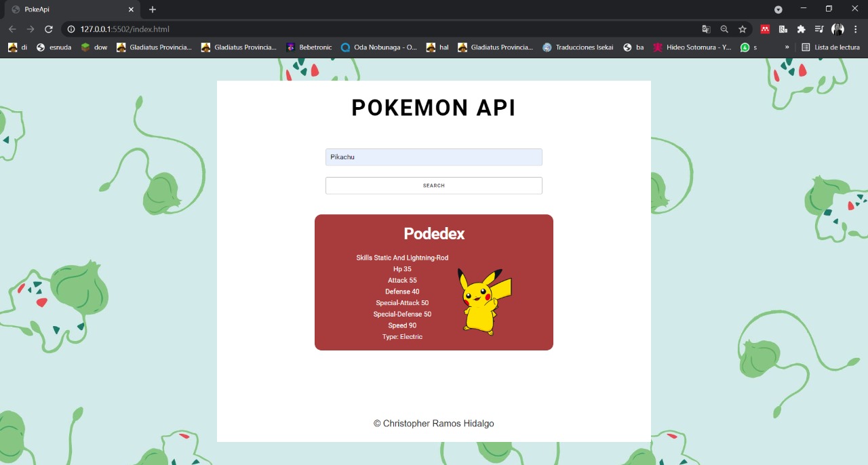868x465 pixels.
Task: Click the zoom magnifier icon in address bar
Action: [x=724, y=29]
